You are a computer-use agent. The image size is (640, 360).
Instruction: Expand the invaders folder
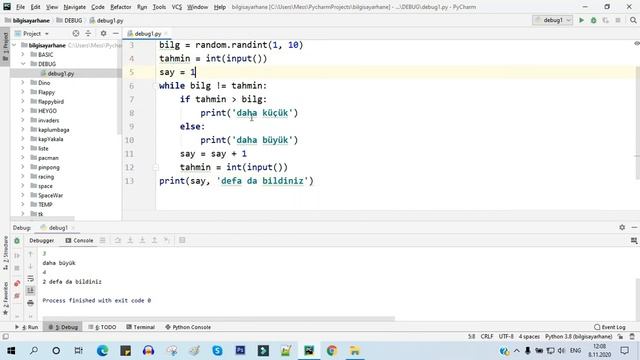(23, 120)
